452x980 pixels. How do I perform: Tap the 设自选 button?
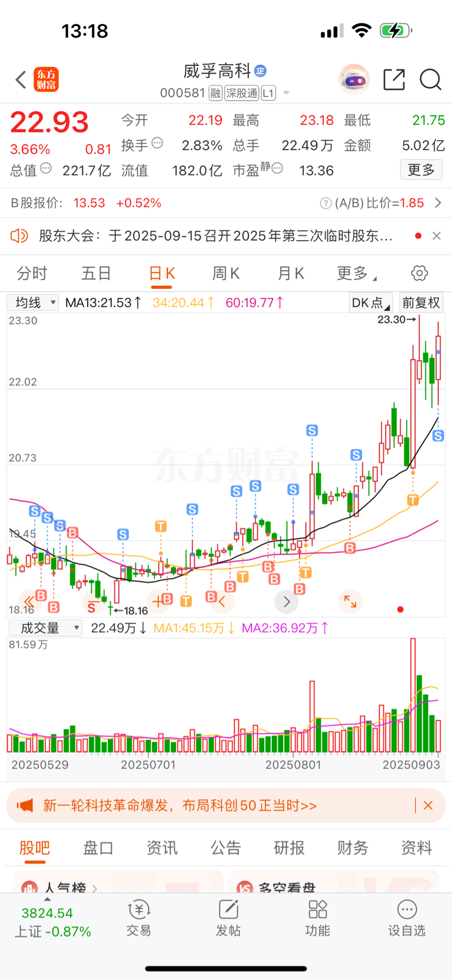coord(407,918)
